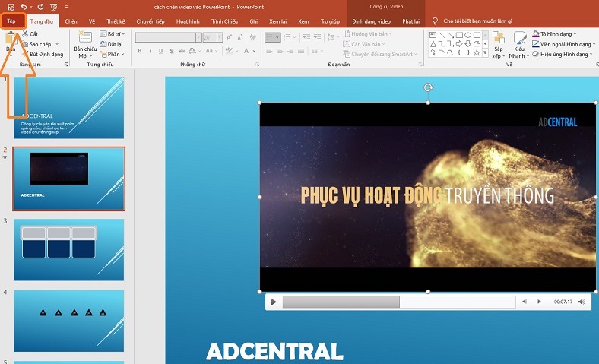Play the video on the slide

(273, 302)
